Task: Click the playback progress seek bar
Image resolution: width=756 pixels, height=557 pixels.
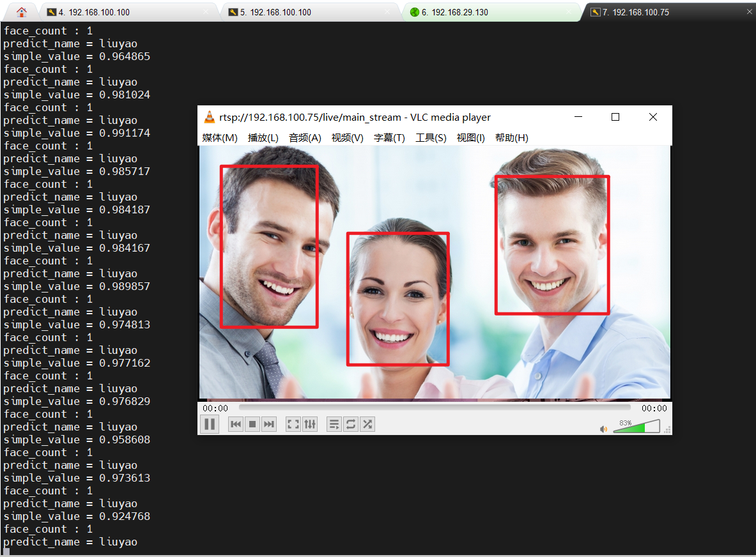Action: click(x=435, y=407)
